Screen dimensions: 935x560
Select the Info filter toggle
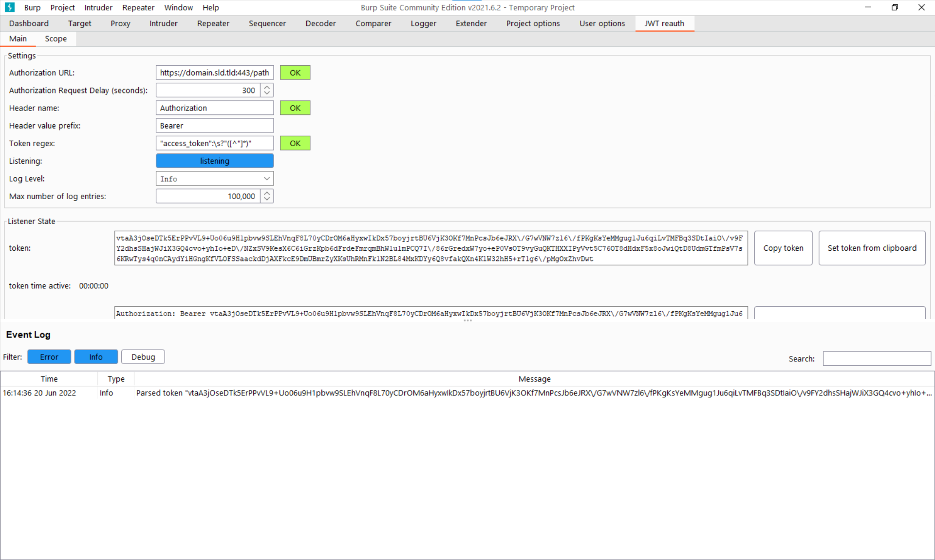click(x=95, y=356)
